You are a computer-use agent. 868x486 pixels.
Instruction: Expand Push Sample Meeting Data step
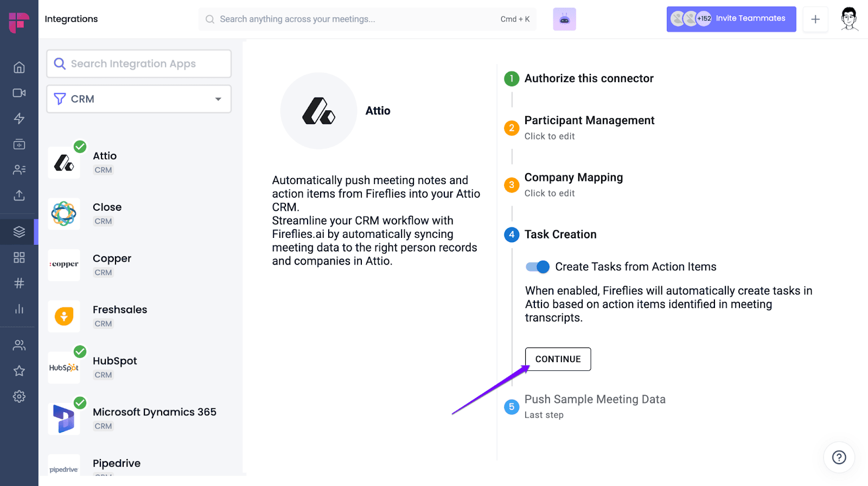(595, 399)
